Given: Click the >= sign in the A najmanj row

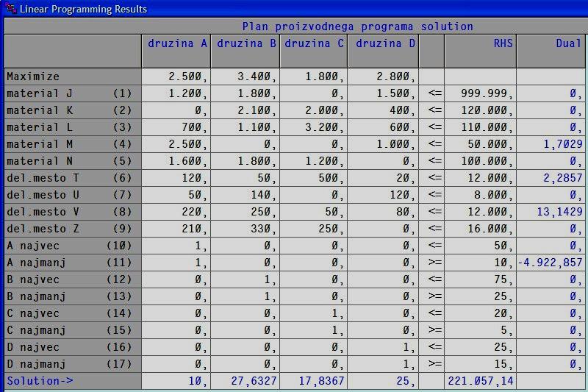Looking at the screenshot, I should click(431, 263).
